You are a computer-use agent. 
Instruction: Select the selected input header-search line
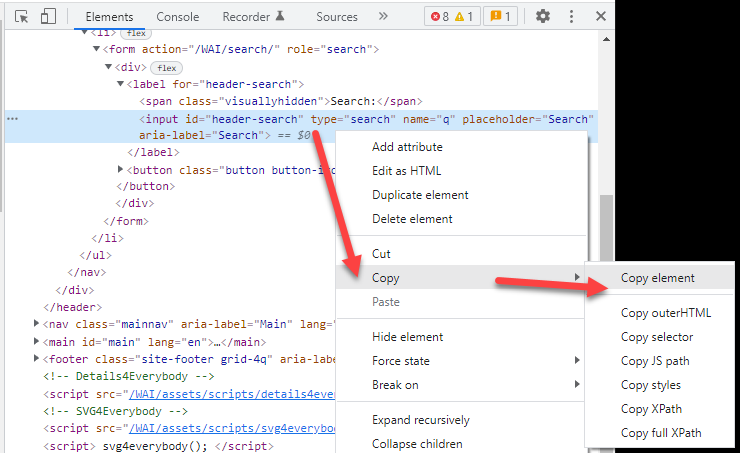(x=301, y=126)
